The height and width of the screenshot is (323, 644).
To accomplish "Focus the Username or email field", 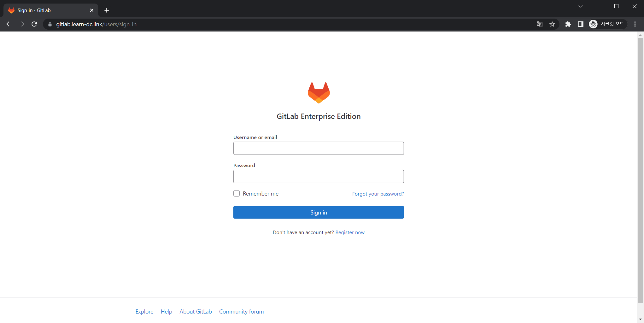I will pyautogui.click(x=319, y=148).
